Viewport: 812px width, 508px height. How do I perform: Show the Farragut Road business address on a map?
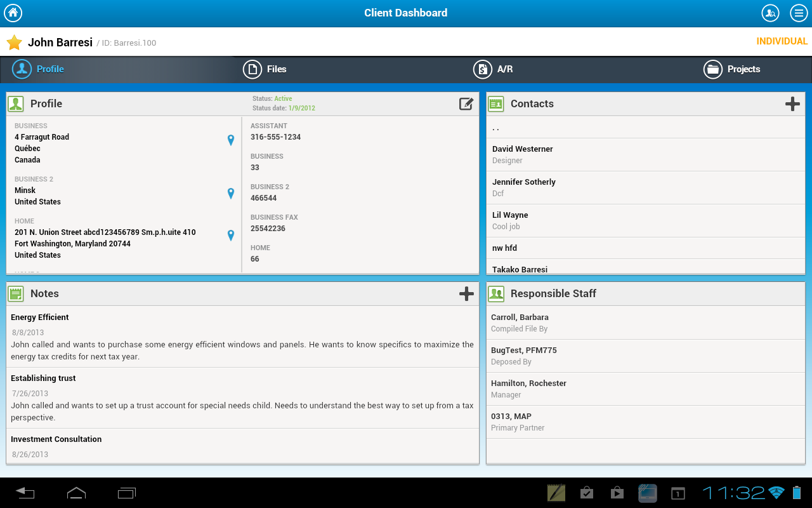click(x=230, y=140)
